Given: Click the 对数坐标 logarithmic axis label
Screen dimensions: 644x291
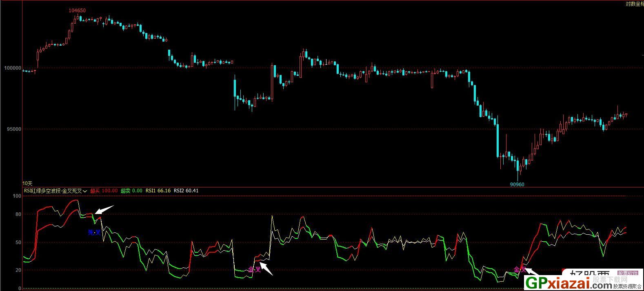Looking at the screenshot, I should [634, 4].
